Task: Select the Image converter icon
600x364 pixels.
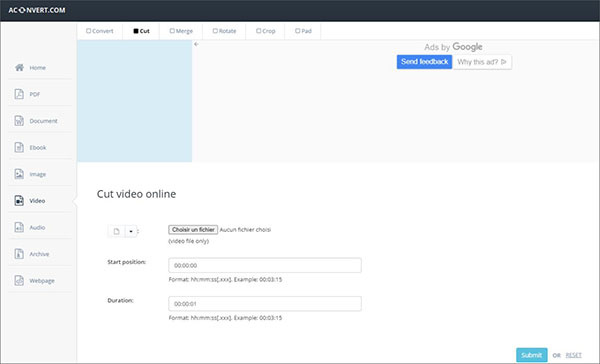Action: pyautogui.click(x=19, y=174)
